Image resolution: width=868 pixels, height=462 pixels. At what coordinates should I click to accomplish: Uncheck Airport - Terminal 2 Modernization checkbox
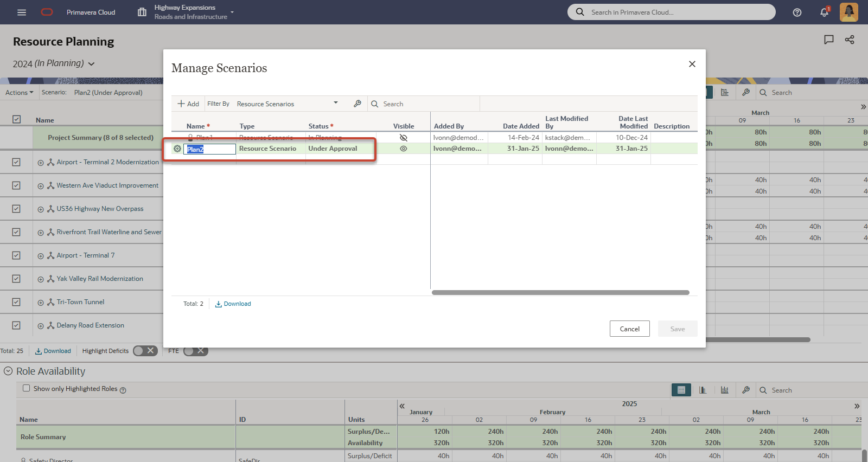[x=16, y=162]
